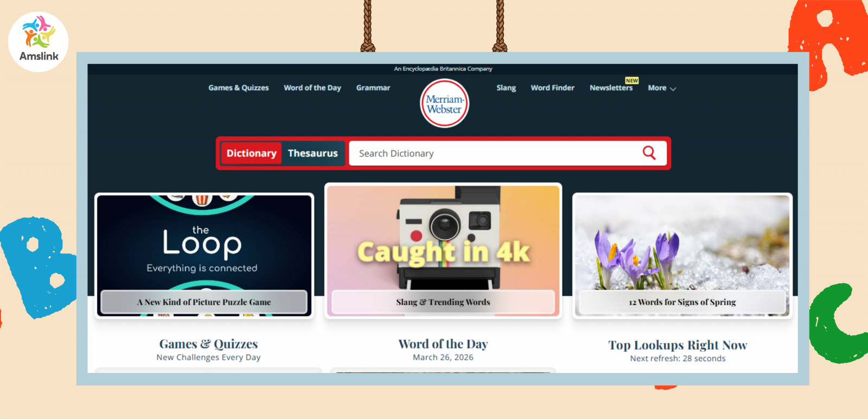Open Top Lookups Right Now heading
This screenshot has width=868, height=419.
(678, 345)
